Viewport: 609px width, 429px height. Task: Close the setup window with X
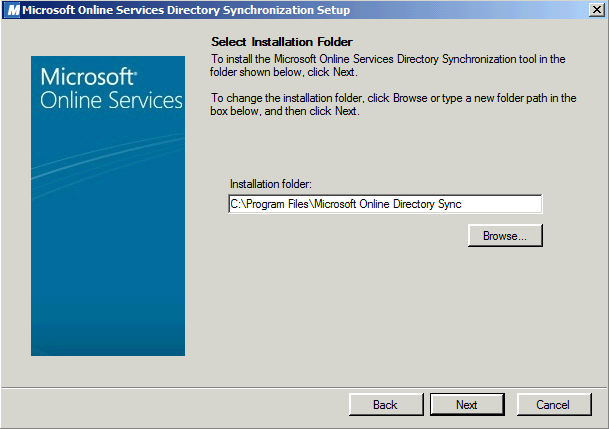[596, 10]
